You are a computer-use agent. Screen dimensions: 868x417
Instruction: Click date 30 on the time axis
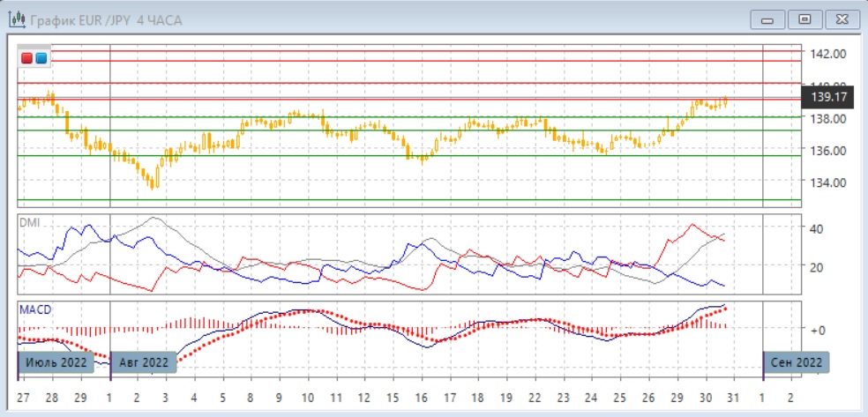pos(706,398)
